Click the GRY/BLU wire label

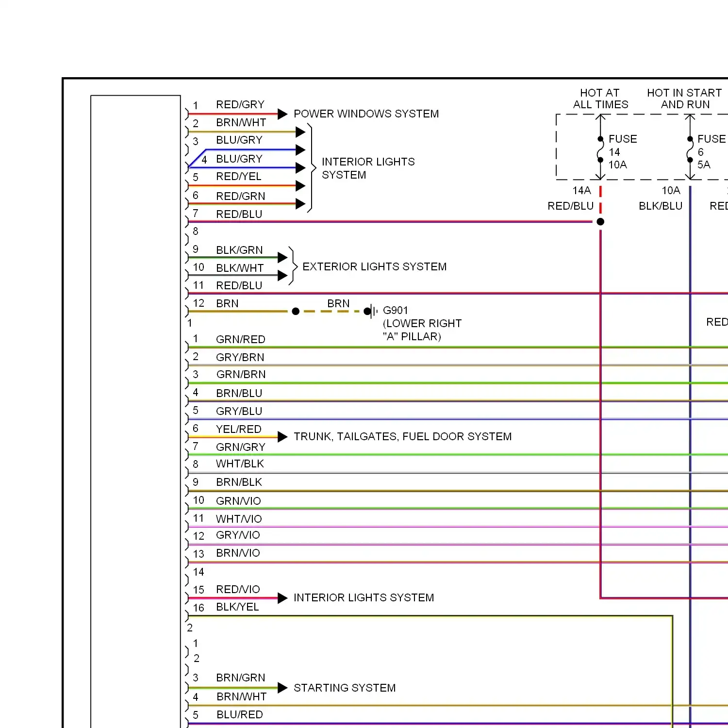click(x=239, y=412)
